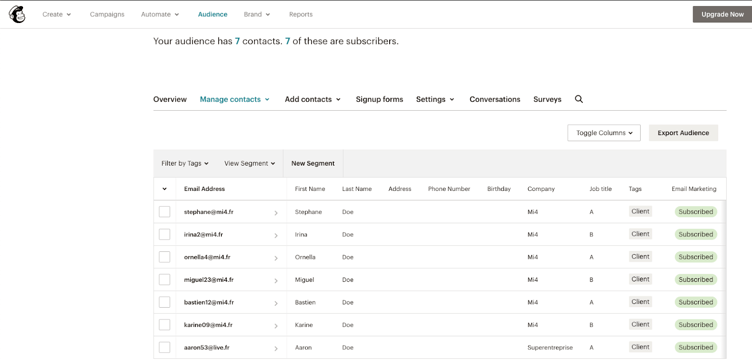Click the Mailchimp monkey logo
Image resolution: width=752 pixels, height=363 pixels.
17,14
